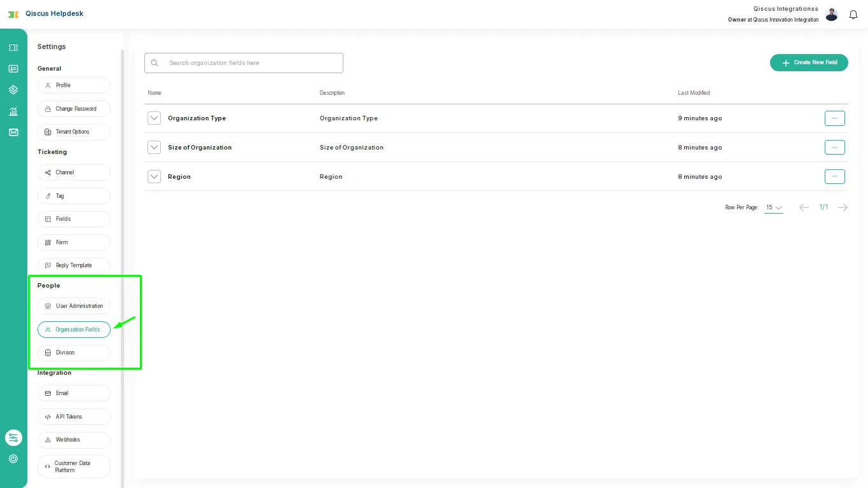This screenshot has height=488, width=868.
Task: Click the Create New Field button
Action: coord(809,62)
